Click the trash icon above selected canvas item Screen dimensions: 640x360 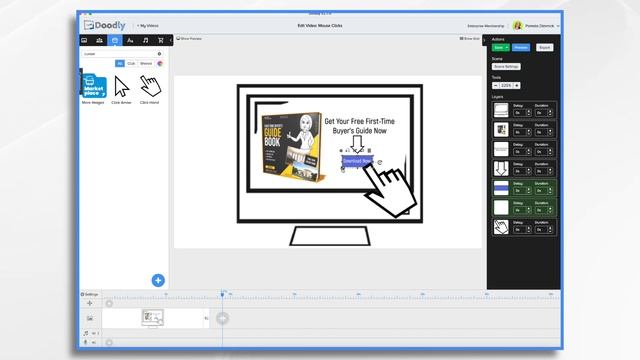369,150
